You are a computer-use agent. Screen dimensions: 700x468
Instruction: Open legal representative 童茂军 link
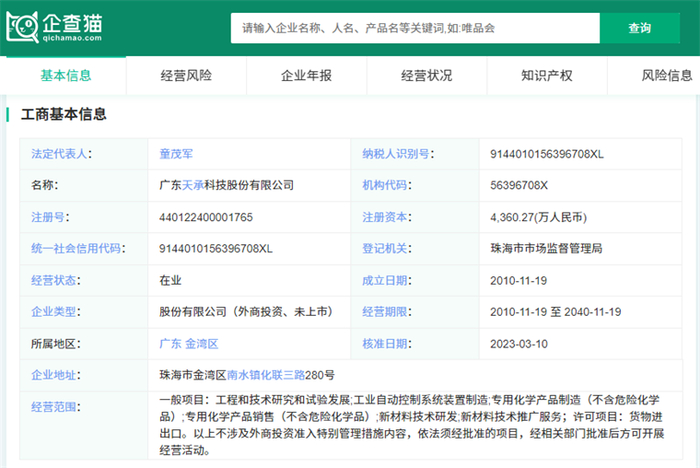pos(176,154)
